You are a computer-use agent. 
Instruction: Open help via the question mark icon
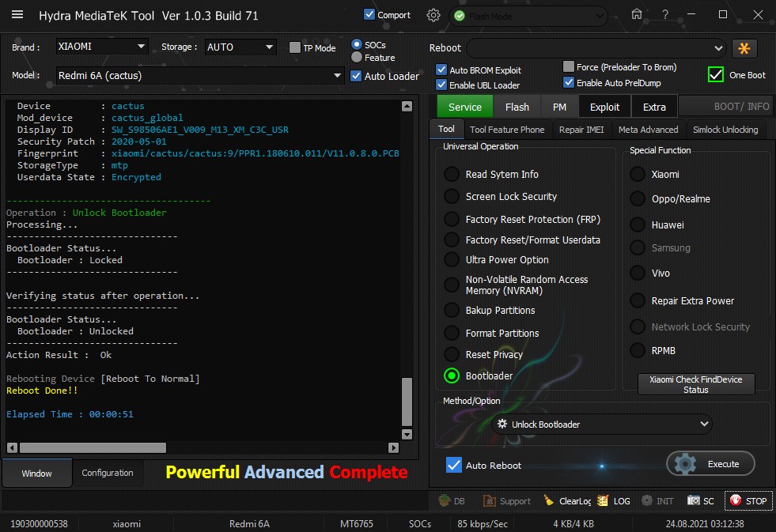coord(665,15)
